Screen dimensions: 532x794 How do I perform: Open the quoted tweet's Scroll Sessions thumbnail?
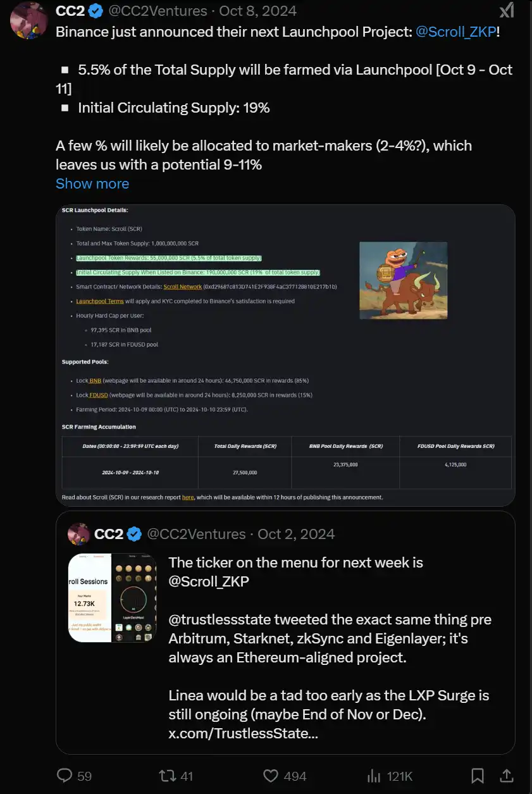[111, 598]
